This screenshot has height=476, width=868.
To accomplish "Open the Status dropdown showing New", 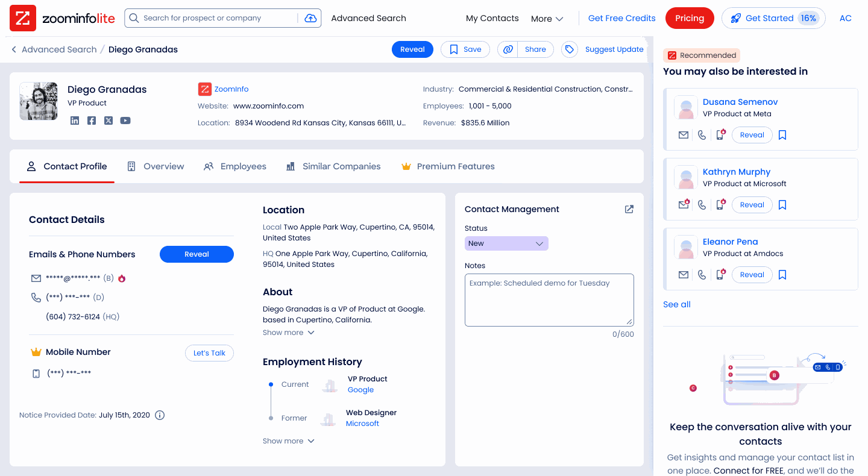I will tap(506, 243).
